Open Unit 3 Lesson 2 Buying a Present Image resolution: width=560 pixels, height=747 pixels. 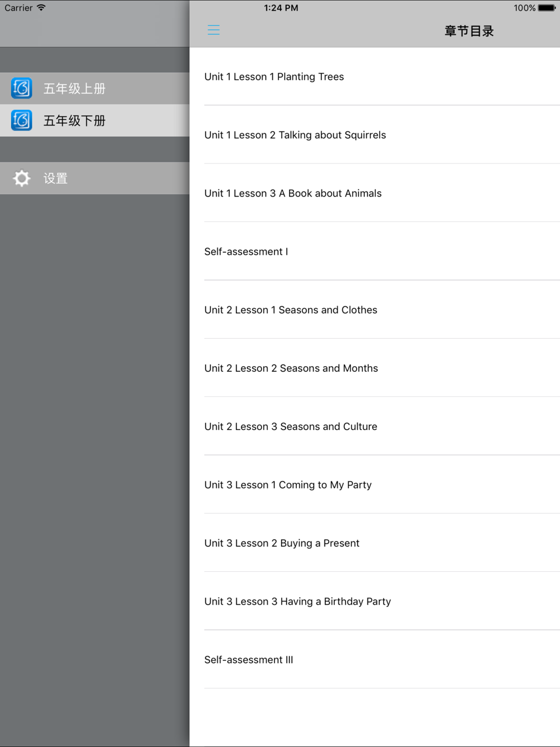point(375,543)
